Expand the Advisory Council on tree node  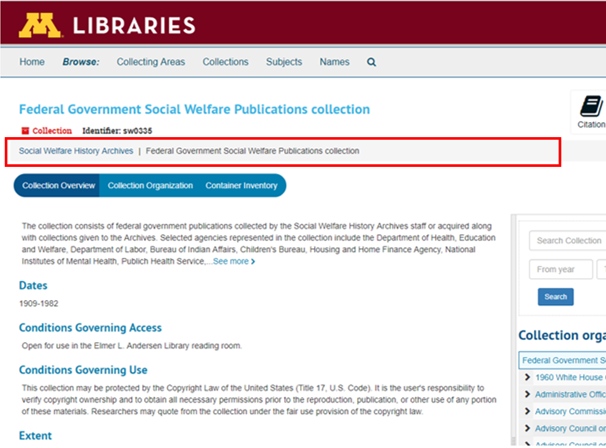coord(528,428)
